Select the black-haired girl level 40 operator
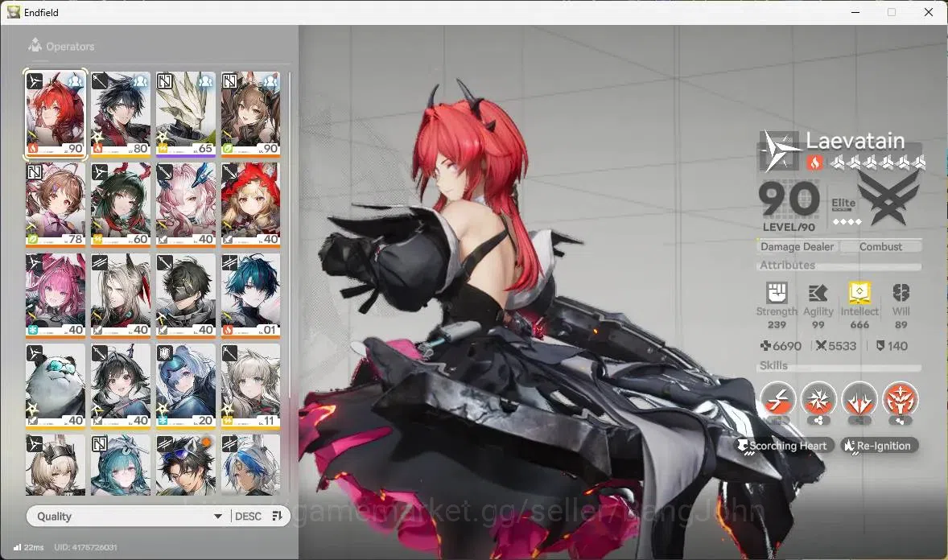Viewport: 948px width, 560px height. click(121, 386)
